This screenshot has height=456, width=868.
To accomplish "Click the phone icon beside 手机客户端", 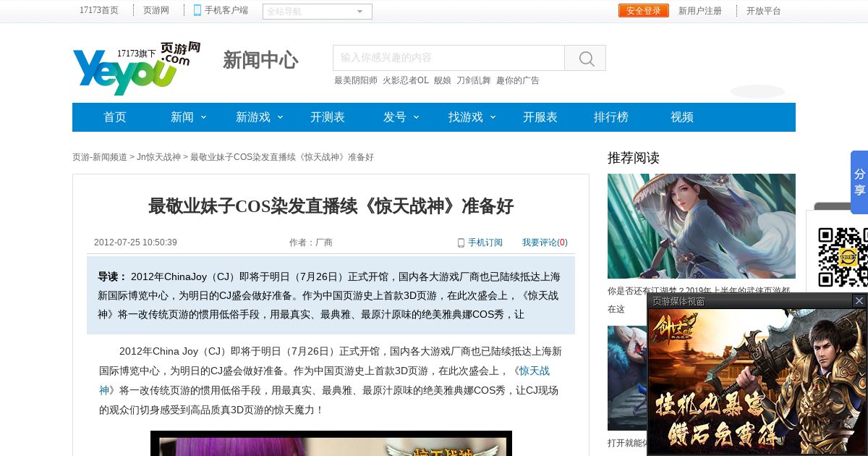I will (197, 10).
